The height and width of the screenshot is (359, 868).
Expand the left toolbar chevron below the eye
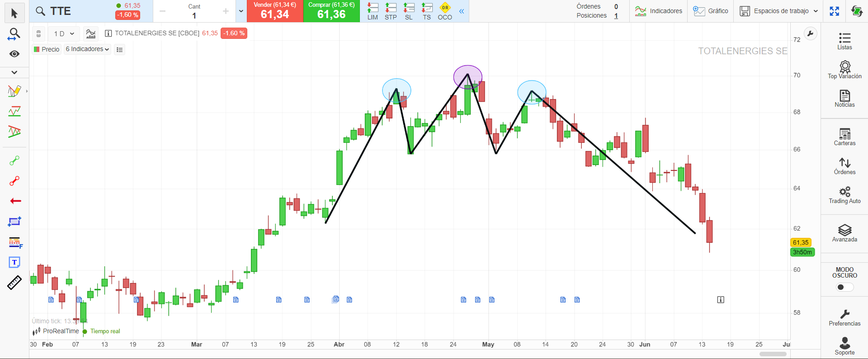tap(14, 72)
